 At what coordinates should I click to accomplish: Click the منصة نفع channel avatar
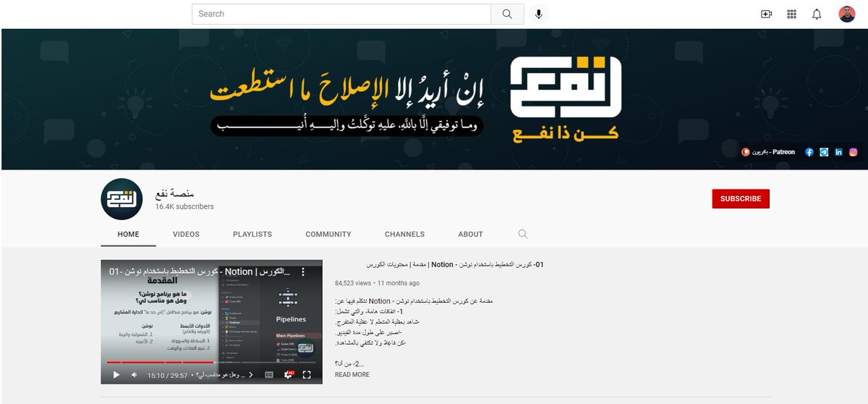tap(122, 199)
